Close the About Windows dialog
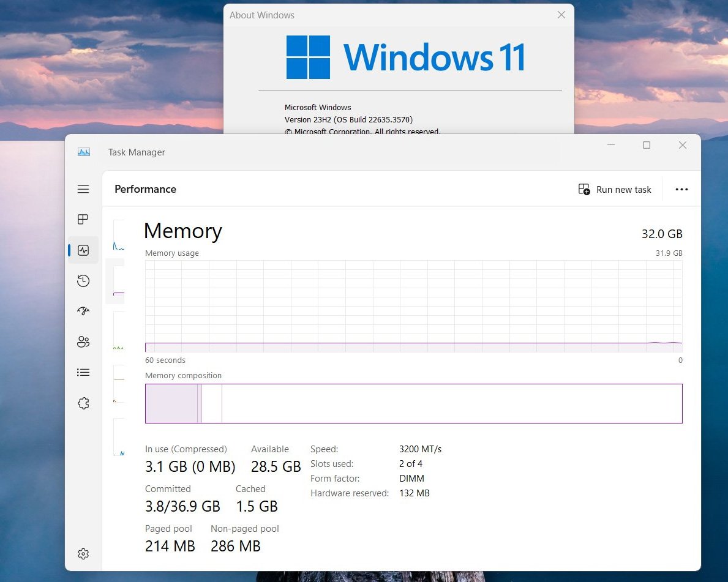The height and width of the screenshot is (582, 728). click(x=561, y=15)
